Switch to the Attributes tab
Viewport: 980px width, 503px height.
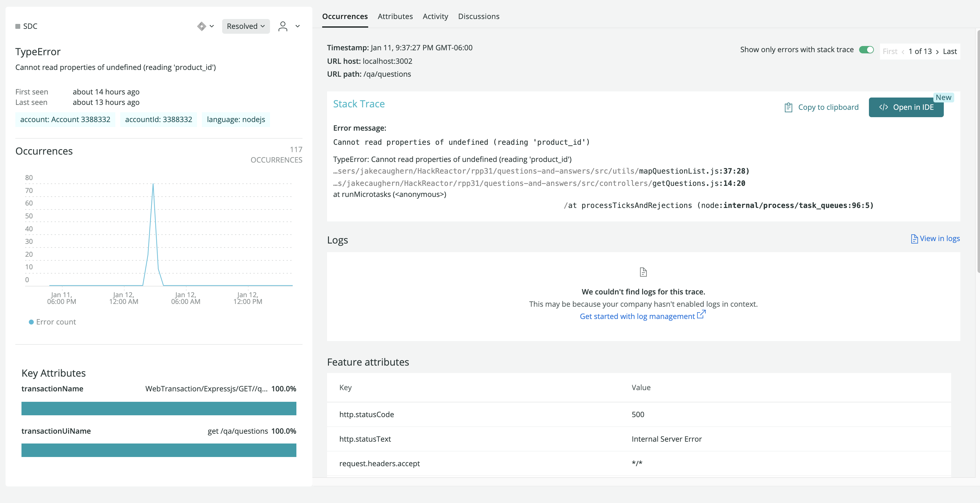pyautogui.click(x=395, y=16)
